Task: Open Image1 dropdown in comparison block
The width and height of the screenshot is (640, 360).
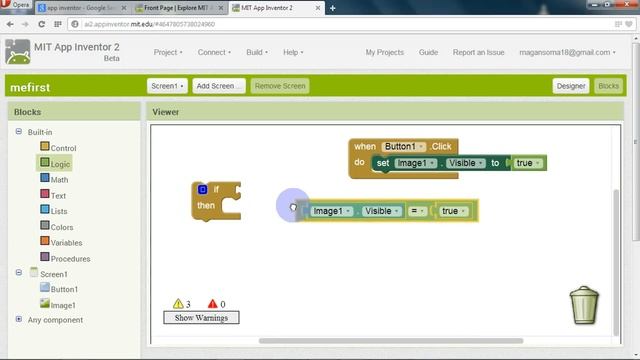Action: click(331, 211)
